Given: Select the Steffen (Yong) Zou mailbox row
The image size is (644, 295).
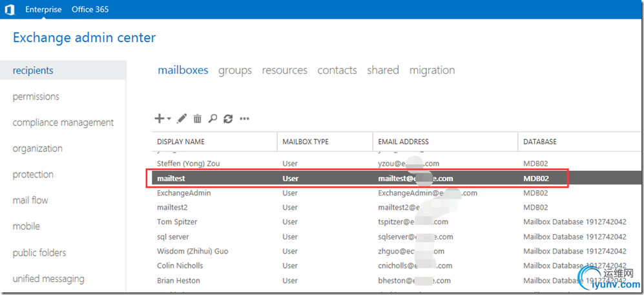Looking at the screenshot, I should (x=397, y=163).
